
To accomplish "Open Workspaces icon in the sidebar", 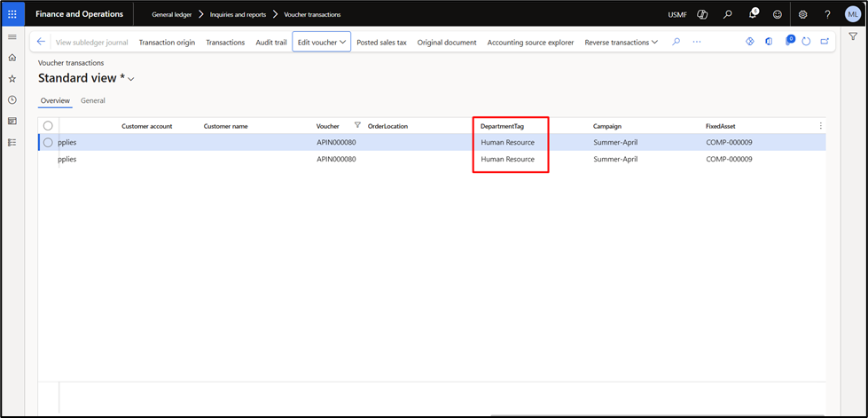I will click(x=12, y=121).
